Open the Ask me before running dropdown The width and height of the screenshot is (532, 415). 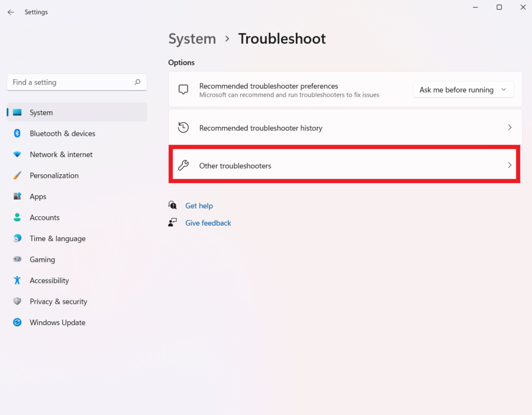[x=463, y=89]
